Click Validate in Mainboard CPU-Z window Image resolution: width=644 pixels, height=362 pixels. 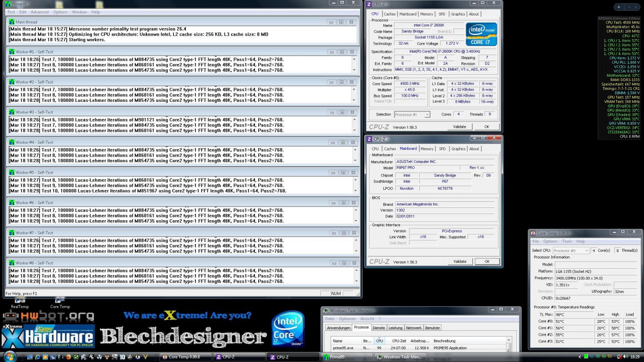[x=460, y=262]
